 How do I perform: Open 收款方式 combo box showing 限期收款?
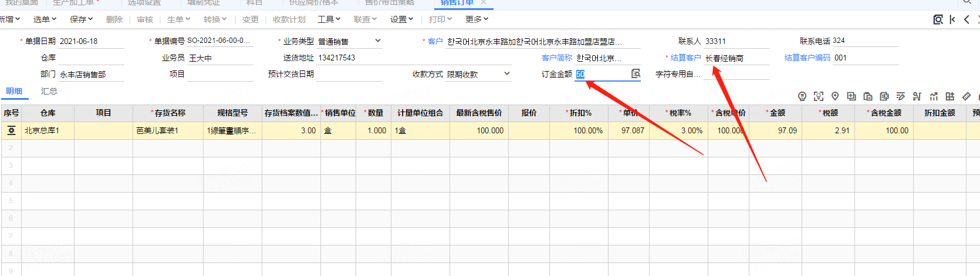point(479,74)
